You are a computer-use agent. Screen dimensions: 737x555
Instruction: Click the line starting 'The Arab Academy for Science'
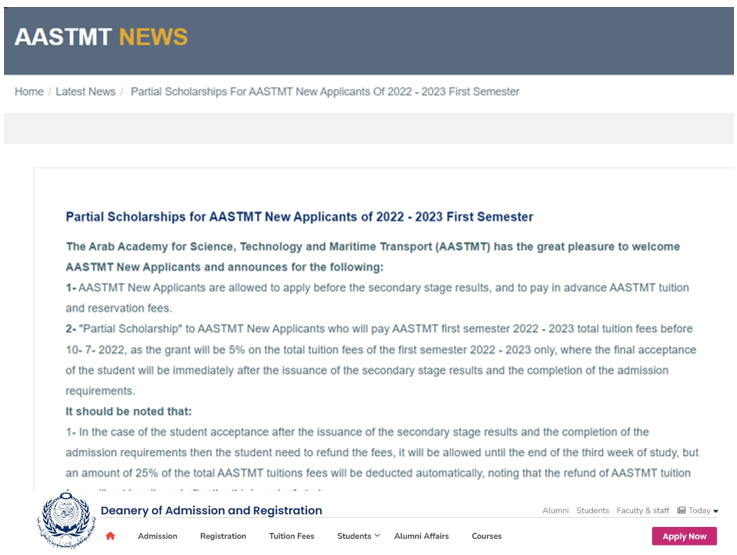pyautogui.click(x=373, y=247)
